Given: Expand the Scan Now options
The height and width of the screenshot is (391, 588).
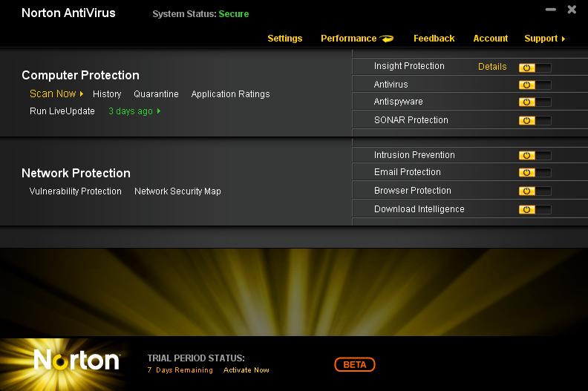Looking at the screenshot, I should pos(81,94).
